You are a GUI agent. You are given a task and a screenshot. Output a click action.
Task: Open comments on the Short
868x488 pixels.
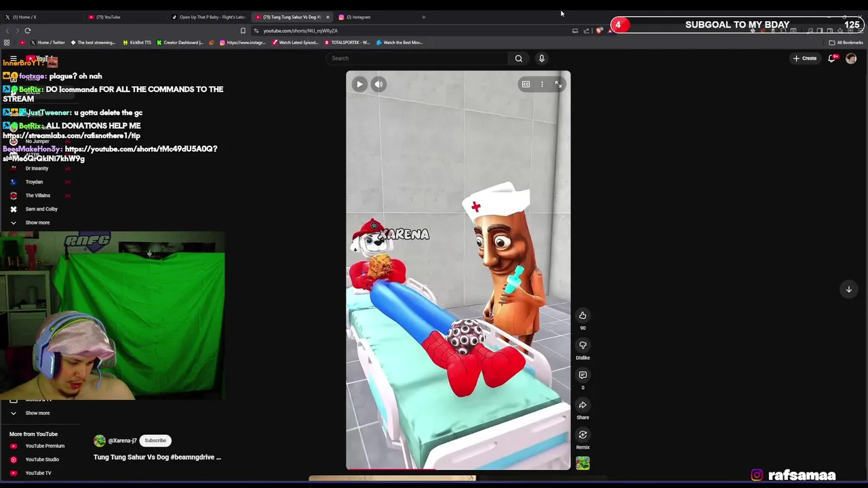coord(583,375)
